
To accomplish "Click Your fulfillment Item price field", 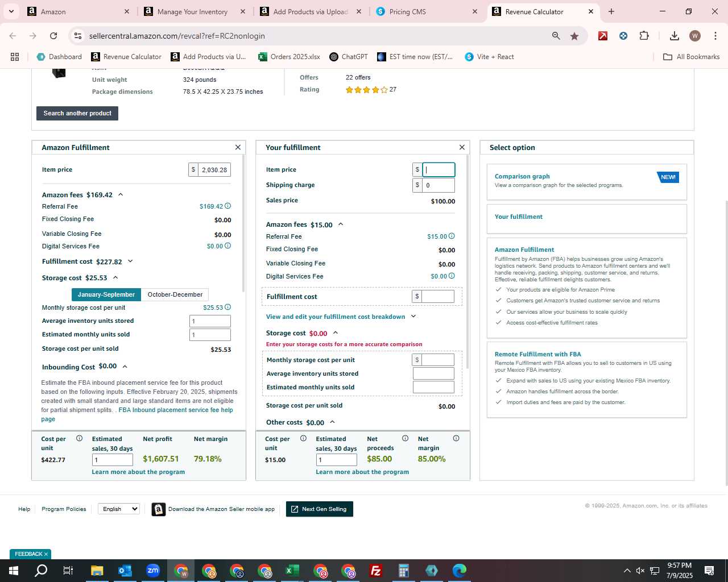I will pos(439,169).
